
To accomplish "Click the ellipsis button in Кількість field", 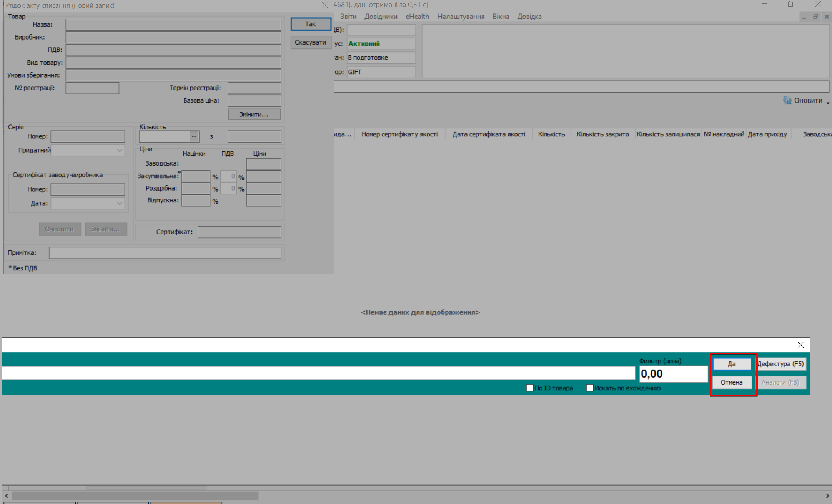I will point(194,136).
